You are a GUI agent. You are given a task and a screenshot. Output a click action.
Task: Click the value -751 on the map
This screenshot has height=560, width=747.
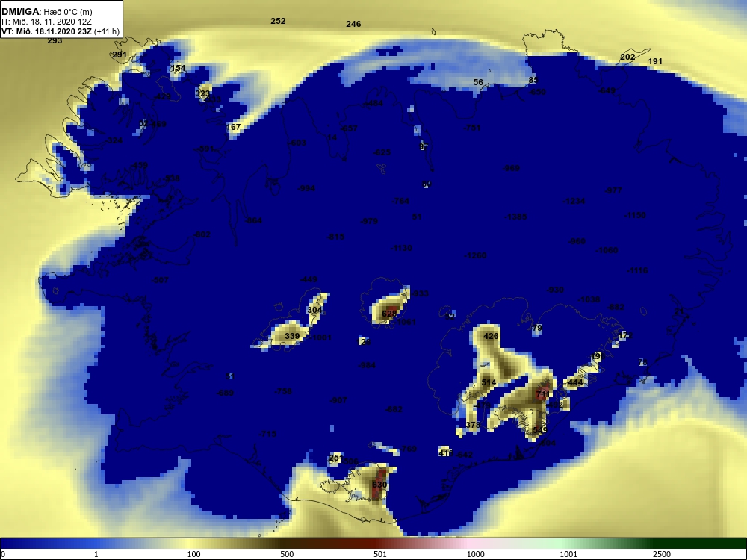pyautogui.click(x=471, y=128)
